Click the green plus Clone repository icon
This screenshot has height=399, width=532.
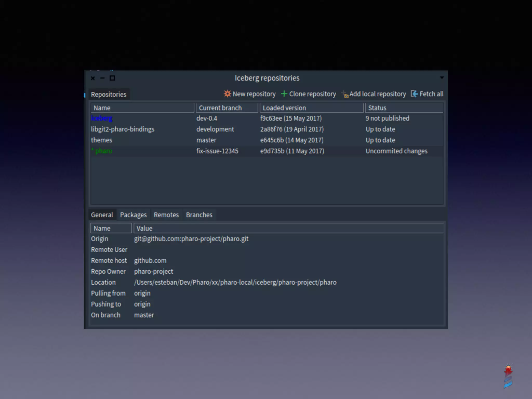(x=284, y=94)
